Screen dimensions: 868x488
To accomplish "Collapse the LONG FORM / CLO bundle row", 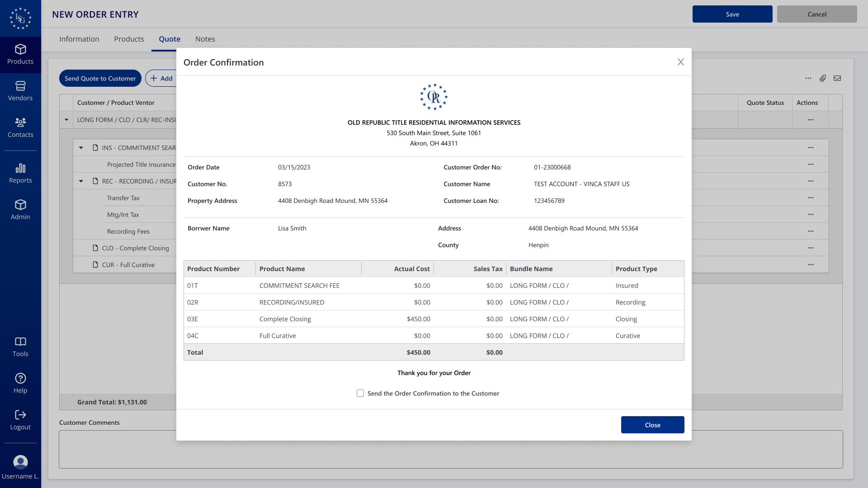I will pyautogui.click(x=66, y=120).
